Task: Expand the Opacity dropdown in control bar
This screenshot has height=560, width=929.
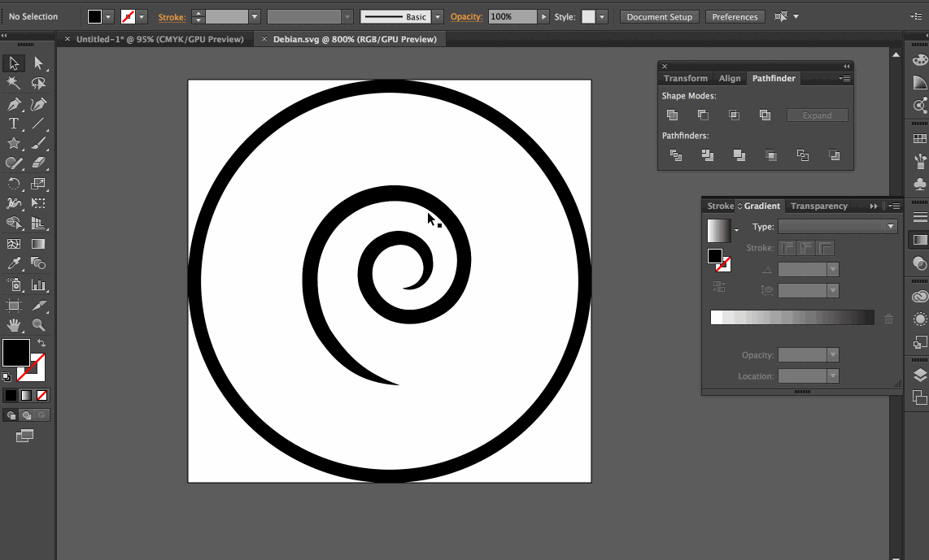Action: pyautogui.click(x=543, y=17)
